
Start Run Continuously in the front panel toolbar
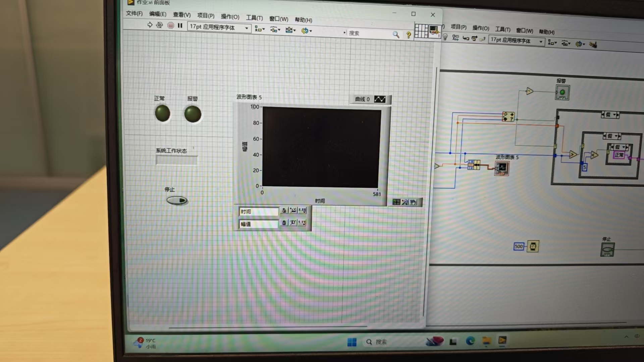[160, 25]
